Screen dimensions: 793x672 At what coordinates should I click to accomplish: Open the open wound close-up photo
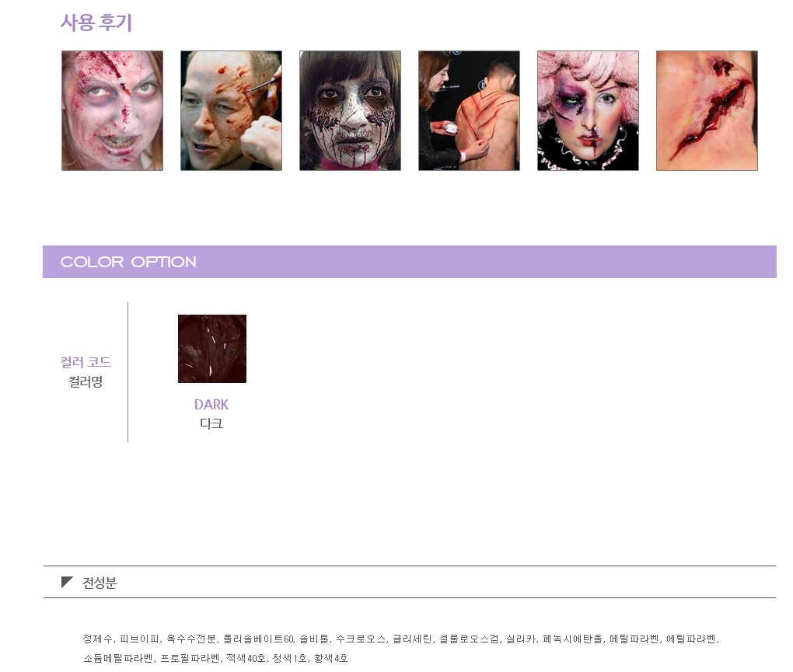pyautogui.click(x=707, y=110)
